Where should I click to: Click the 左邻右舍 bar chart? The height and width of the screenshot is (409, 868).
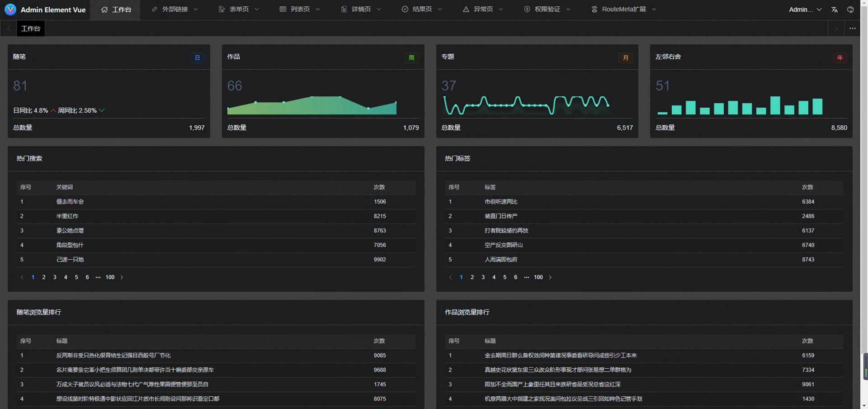point(740,105)
